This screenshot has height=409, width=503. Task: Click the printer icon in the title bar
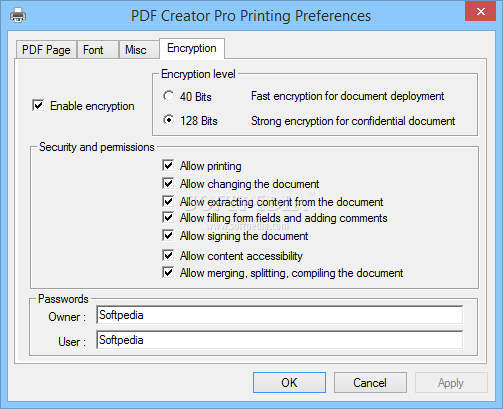click(18, 15)
